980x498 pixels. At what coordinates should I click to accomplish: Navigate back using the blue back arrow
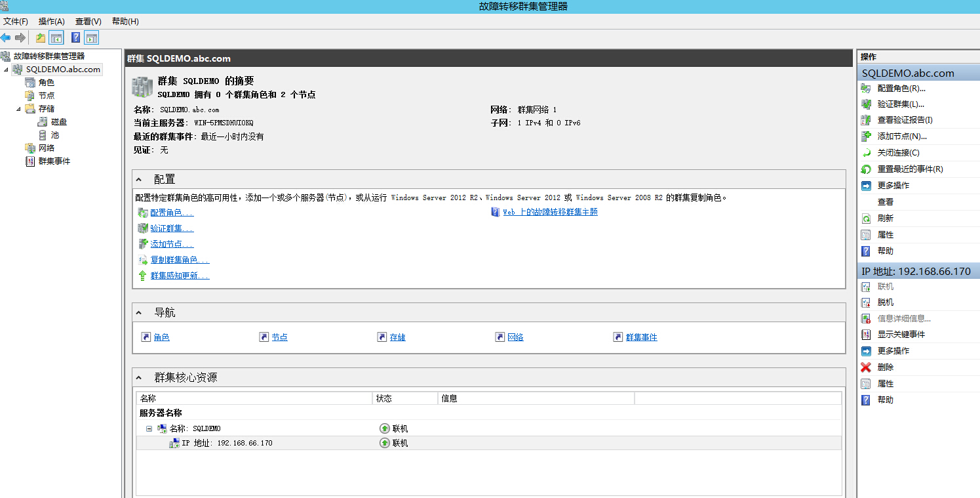pos(7,37)
